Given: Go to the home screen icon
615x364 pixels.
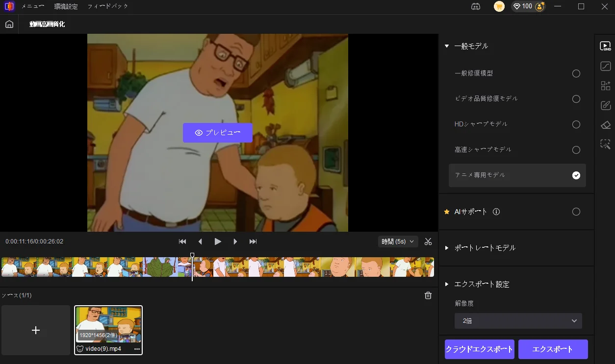Looking at the screenshot, I should 9,24.
